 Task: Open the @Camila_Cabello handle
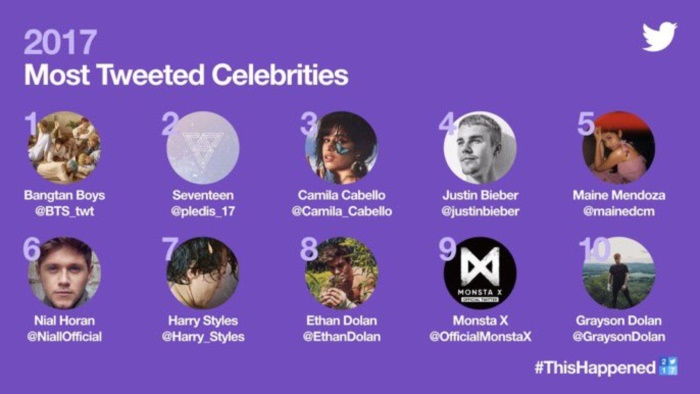[342, 211]
